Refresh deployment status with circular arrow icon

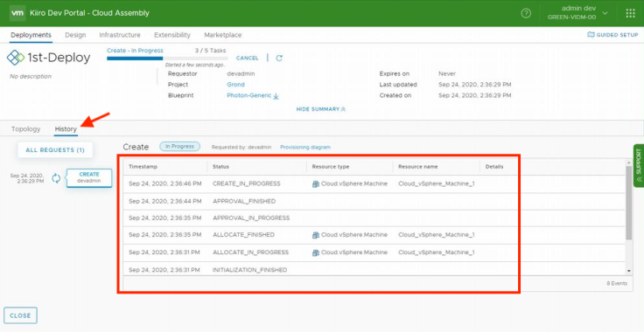279,58
